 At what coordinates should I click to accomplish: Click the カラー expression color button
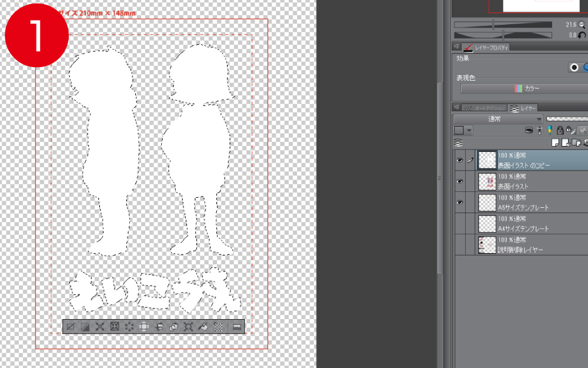tap(523, 88)
